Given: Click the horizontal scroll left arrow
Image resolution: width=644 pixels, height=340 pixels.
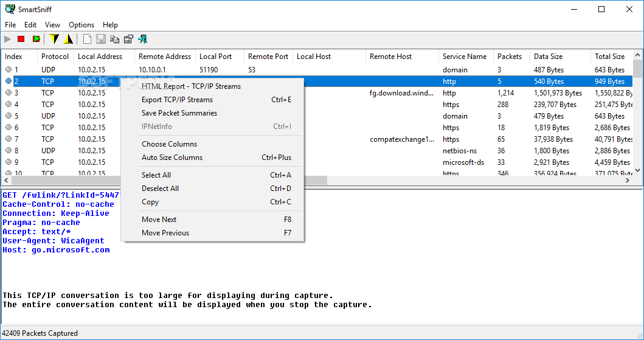Looking at the screenshot, I should tap(5, 180).
